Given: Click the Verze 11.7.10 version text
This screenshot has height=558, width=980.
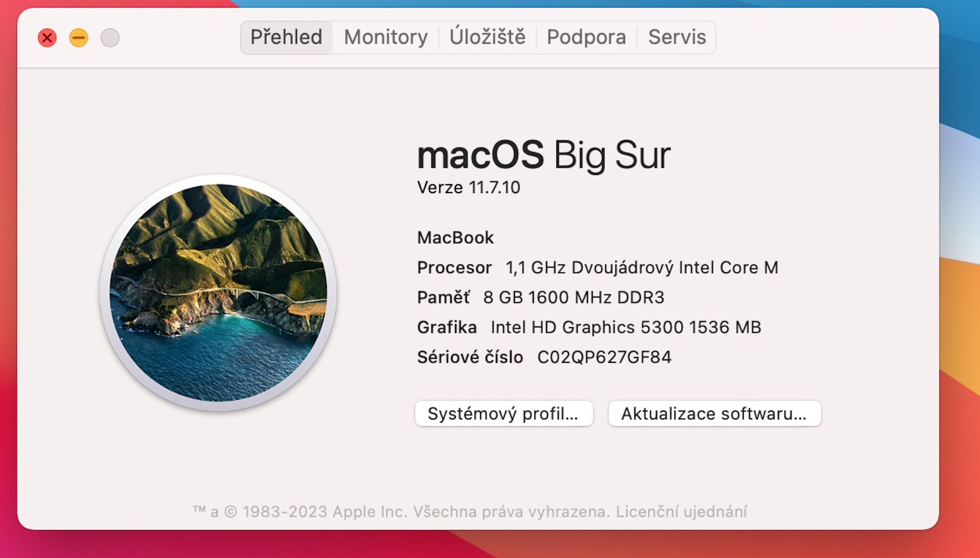Looking at the screenshot, I should 468,187.
